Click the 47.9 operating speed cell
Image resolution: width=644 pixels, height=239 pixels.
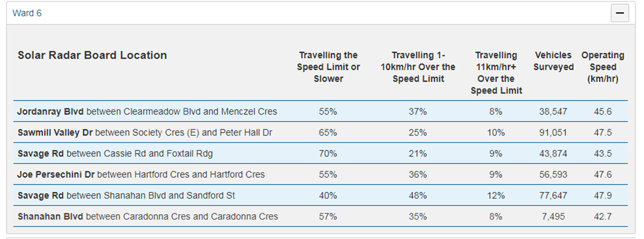pos(602,195)
